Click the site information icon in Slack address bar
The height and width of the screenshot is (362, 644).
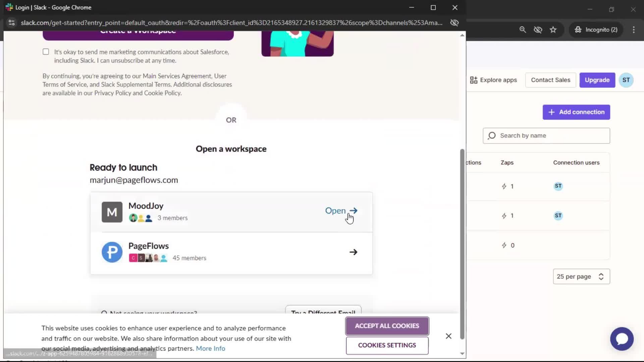point(12,23)
